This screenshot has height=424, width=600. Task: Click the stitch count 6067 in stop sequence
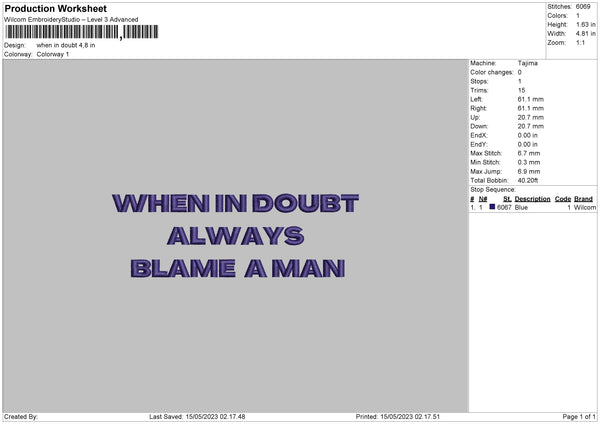(504, 207)
